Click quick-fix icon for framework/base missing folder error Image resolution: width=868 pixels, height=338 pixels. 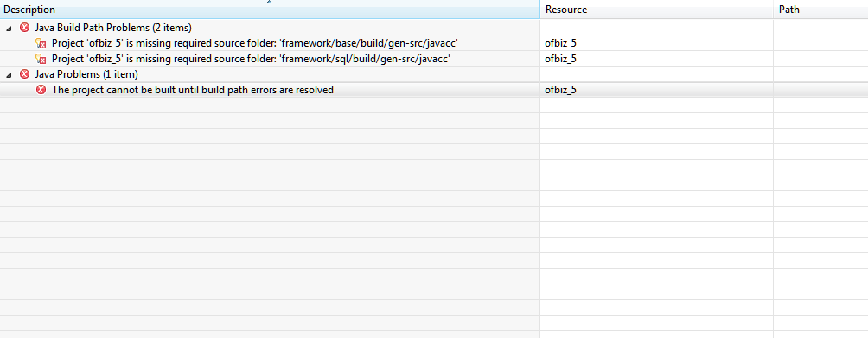(x=41, y=43)
